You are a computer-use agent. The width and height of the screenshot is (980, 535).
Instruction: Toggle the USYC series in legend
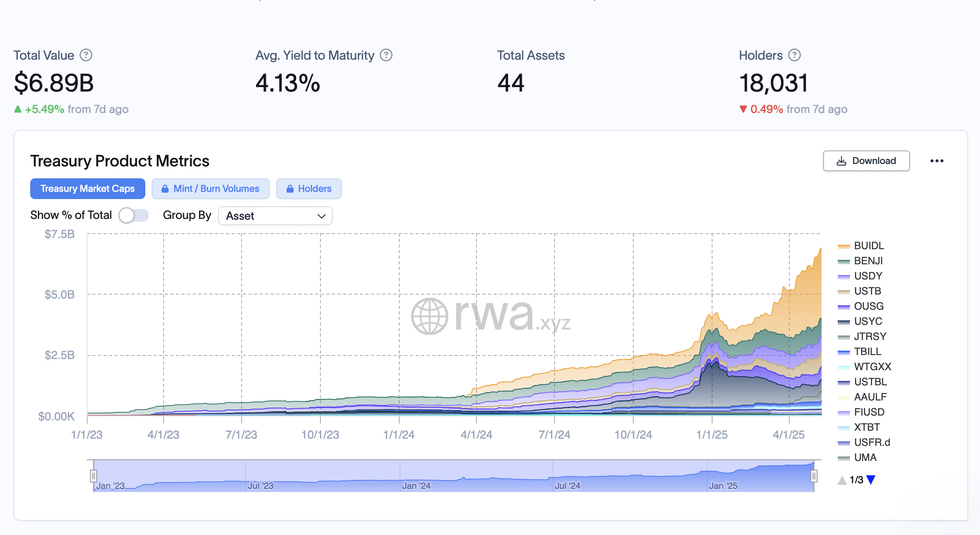pos(868,321)
